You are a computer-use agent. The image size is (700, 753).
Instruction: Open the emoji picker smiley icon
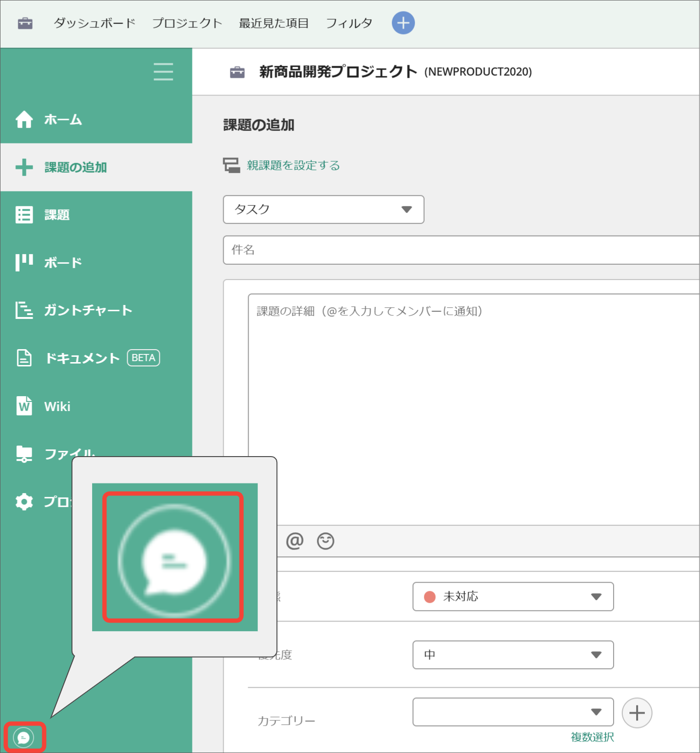tap(325, 541)
